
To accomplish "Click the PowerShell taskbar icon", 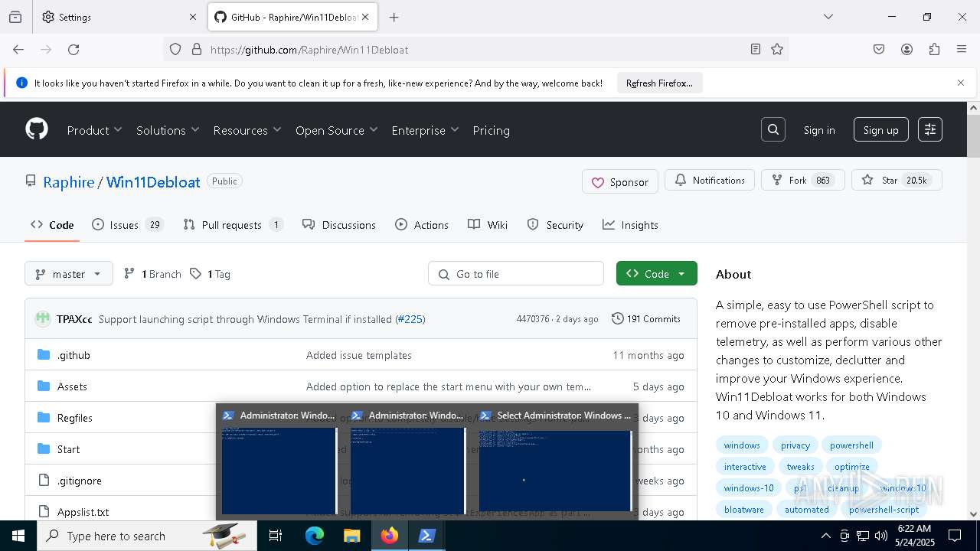I will 426,536.
